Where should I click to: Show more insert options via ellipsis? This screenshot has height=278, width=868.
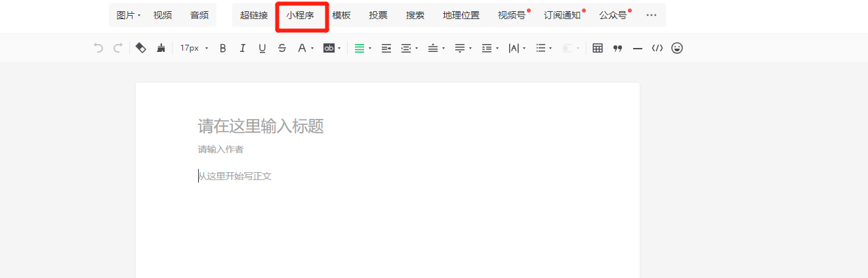pos(651,15)
